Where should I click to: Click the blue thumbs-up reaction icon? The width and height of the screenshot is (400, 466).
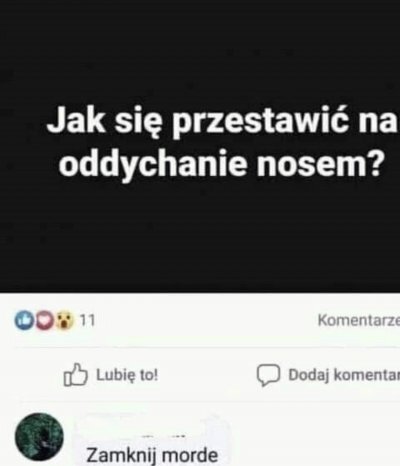[24, 320]
